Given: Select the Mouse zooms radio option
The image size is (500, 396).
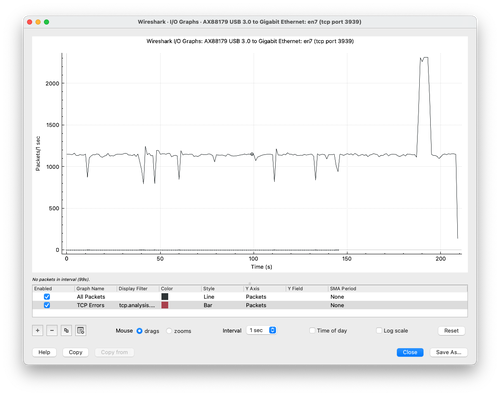Looking at the screenshot, I should pos(169,331).
